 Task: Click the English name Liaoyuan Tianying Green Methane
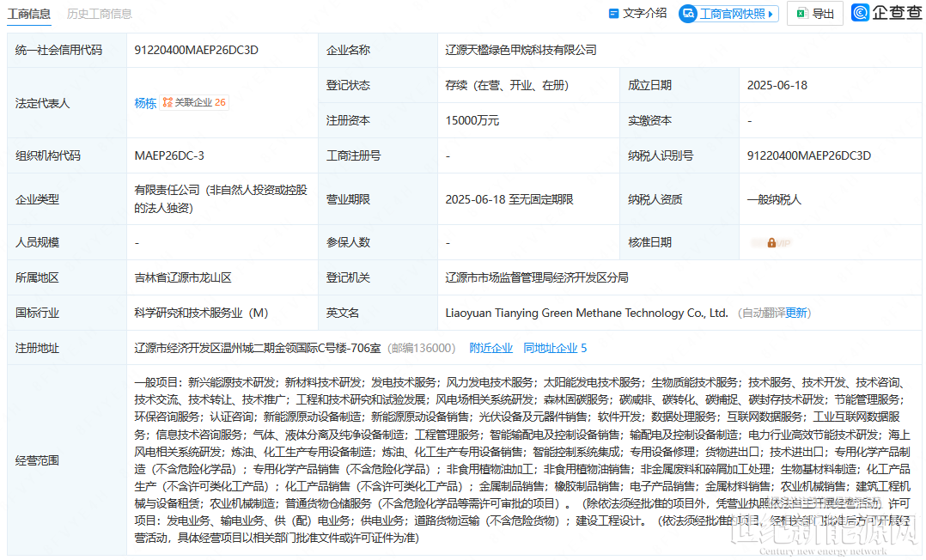tap(586, 313)
